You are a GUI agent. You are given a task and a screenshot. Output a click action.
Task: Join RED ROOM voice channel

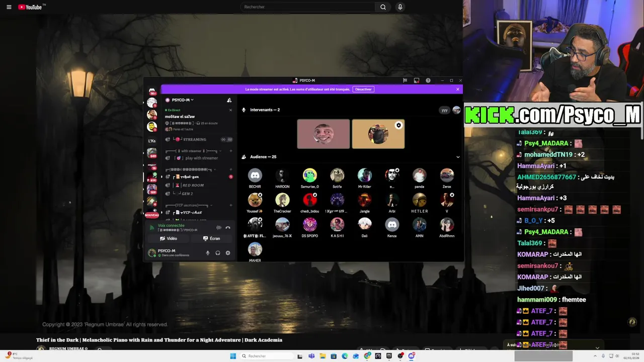(199, 186)
